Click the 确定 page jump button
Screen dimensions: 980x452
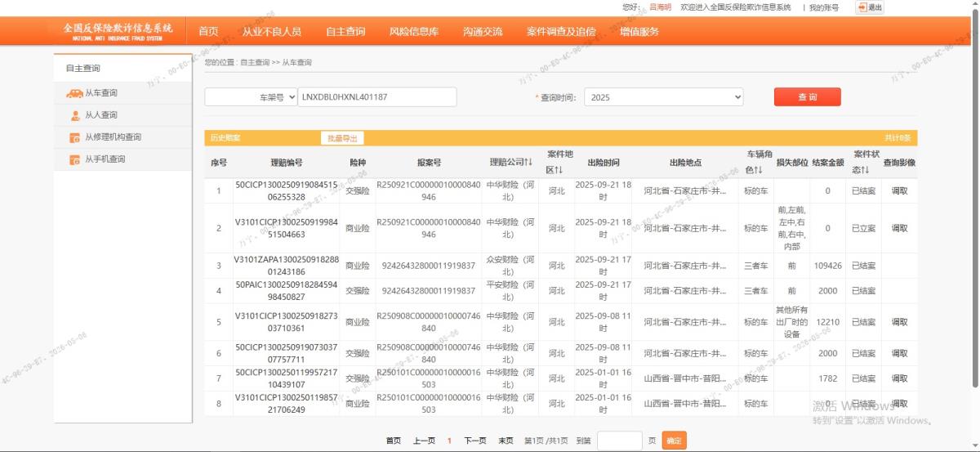tap(674, 441)
